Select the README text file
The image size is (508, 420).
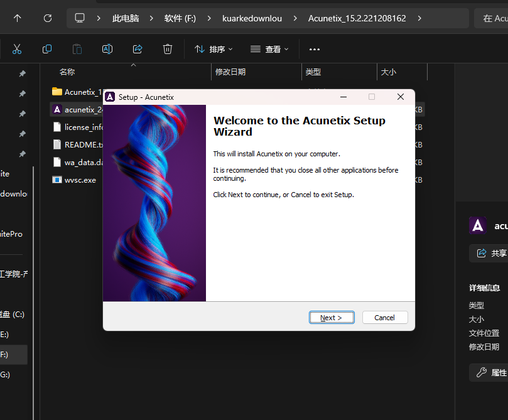click(x=77, y=144)
